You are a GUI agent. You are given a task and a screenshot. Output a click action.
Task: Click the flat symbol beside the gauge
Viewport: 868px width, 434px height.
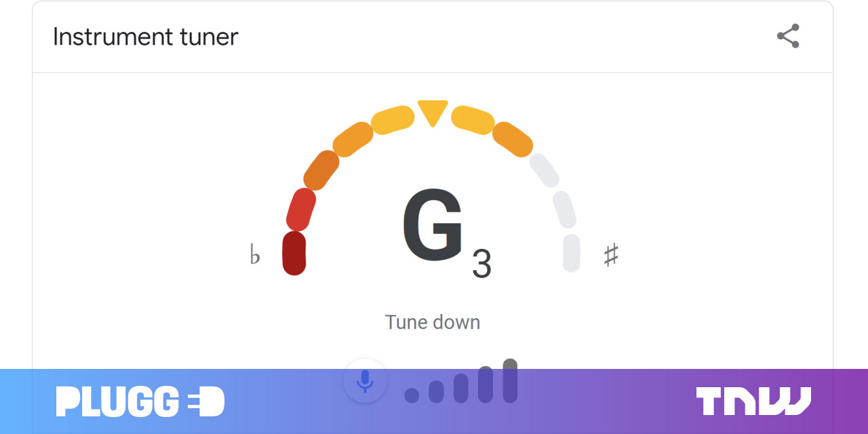[255, 255]
